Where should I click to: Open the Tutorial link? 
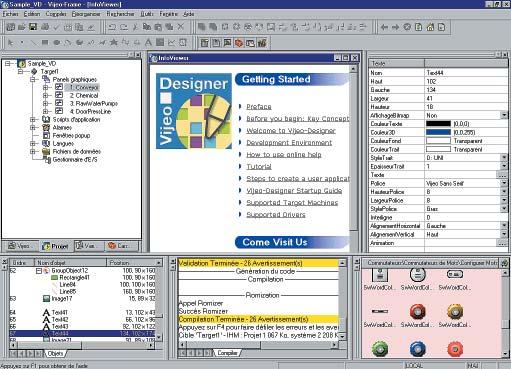[259, 166]
